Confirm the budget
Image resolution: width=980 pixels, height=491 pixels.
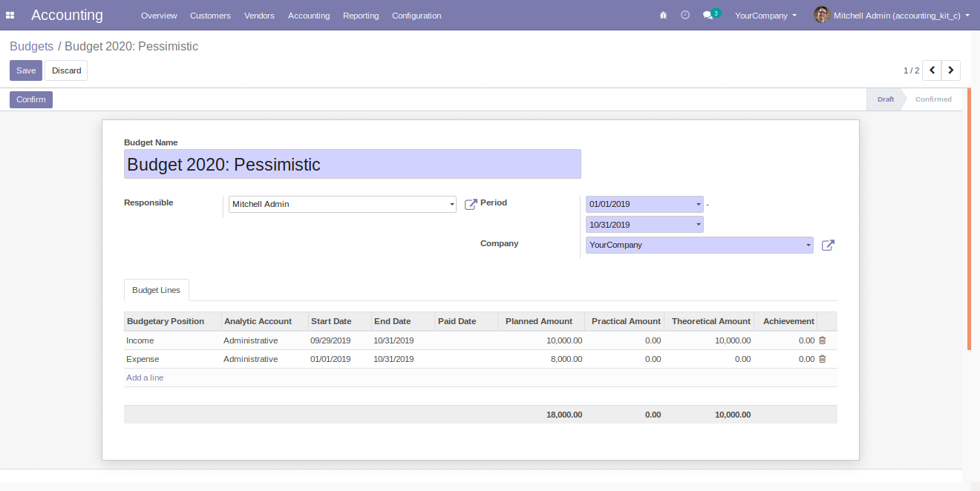(x=31, y=99)
